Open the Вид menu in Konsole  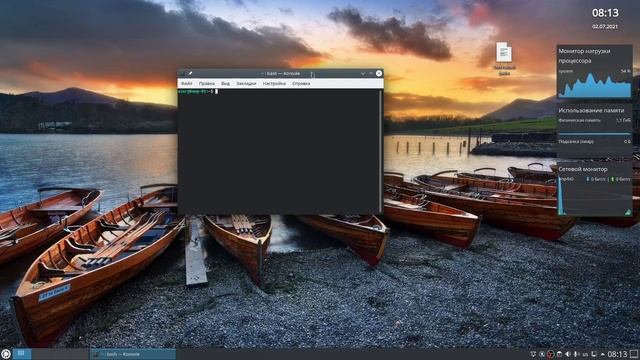(x=225, y=83)
